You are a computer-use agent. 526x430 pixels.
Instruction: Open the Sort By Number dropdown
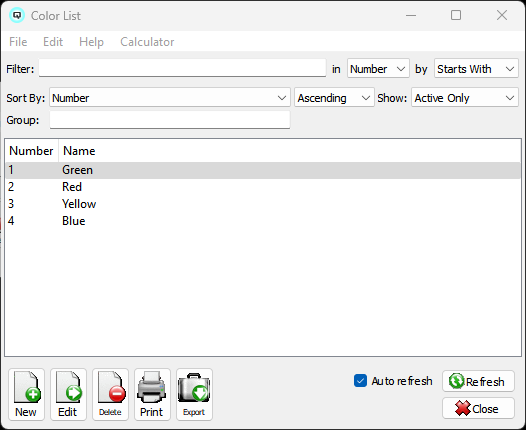[170, 98]
